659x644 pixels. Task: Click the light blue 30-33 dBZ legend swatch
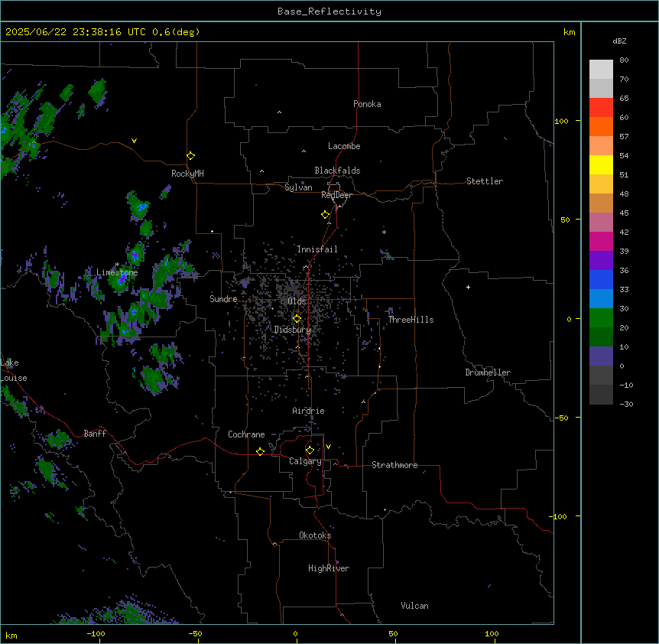601,299
